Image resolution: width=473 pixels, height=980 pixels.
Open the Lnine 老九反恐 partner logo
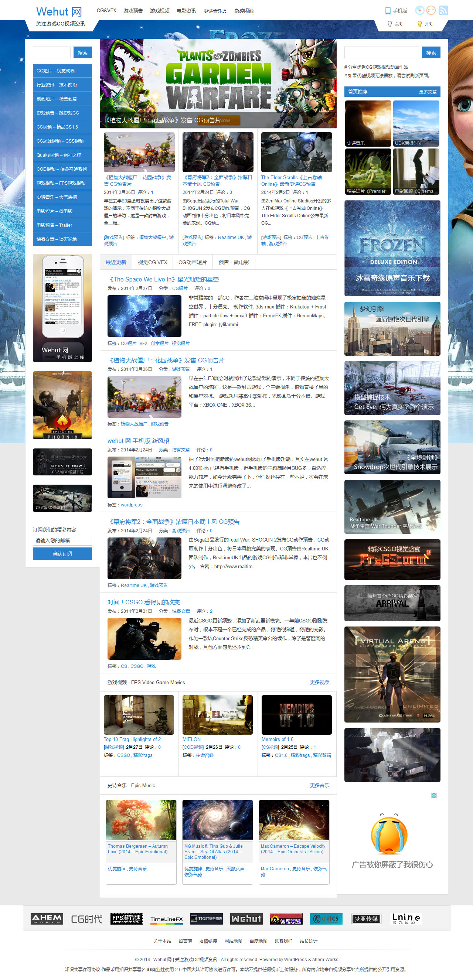[x=406, y=919]
